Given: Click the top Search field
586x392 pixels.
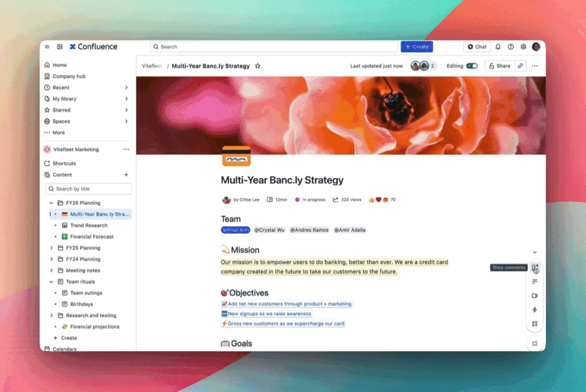Looking at the screenshot, I should tap(274, 47).
